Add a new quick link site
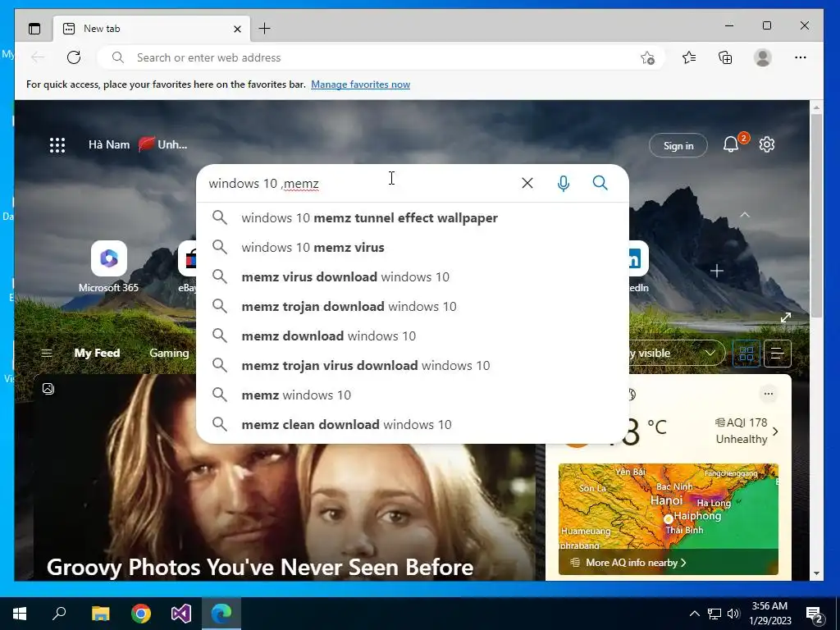This screenshot has width=840, height=630. coord(716,271)
